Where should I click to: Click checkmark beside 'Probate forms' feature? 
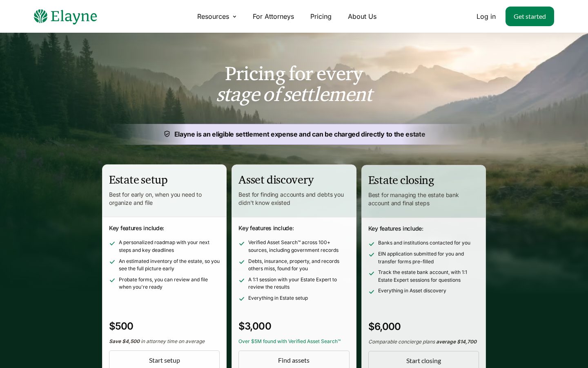[112, 280]
